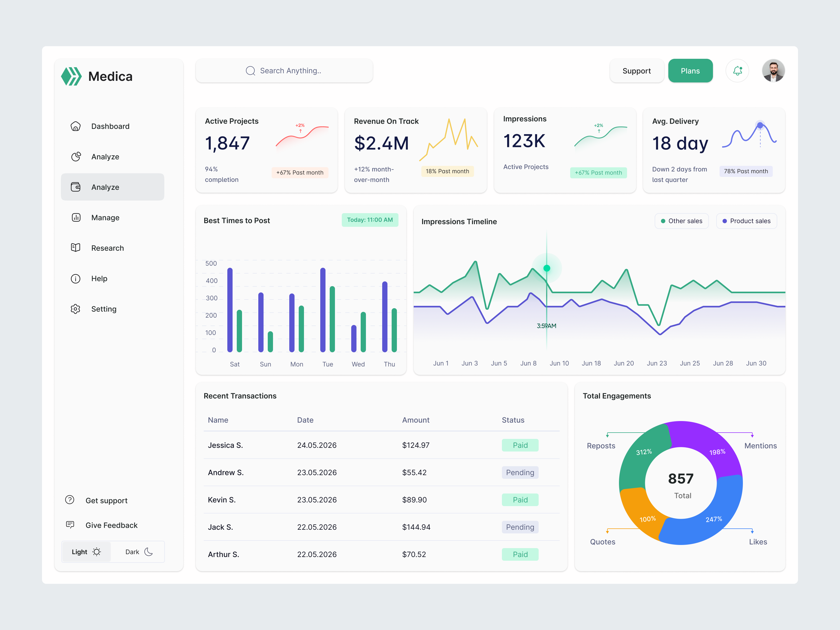Click the Support button
This screenshot has height=630, width=840.
coord(637,71)
